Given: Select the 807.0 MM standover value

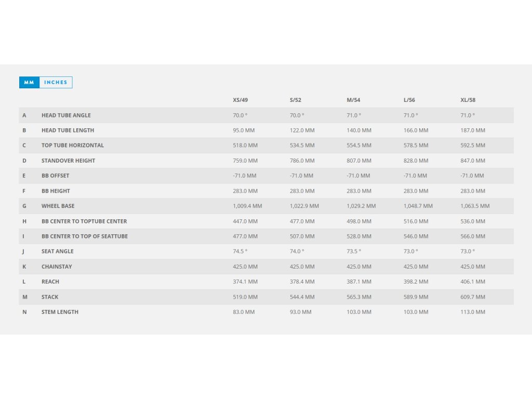Looking at the screenshot, I should (x=359, y=161).
